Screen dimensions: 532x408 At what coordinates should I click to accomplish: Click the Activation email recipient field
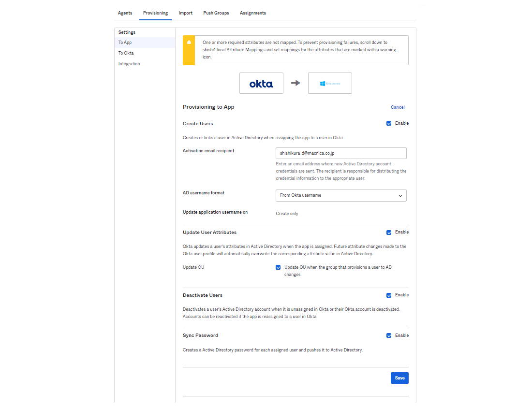pos(341,153)
